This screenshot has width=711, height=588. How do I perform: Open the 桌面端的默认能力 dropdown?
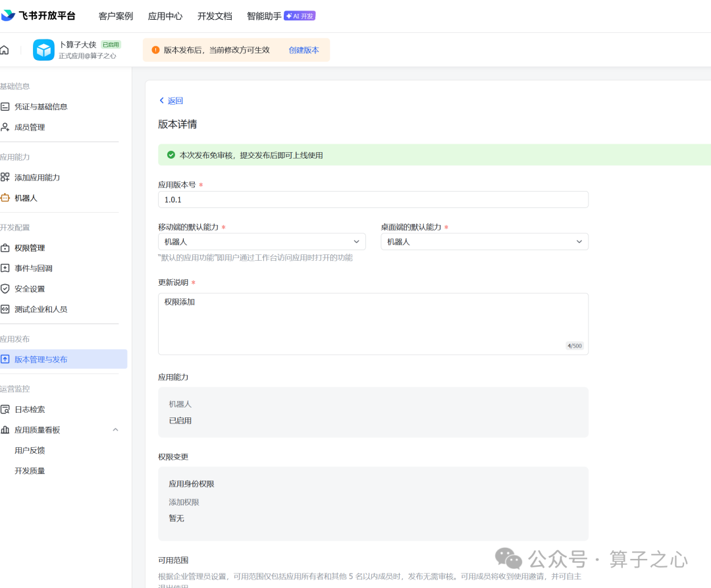[x=485, y=242]
